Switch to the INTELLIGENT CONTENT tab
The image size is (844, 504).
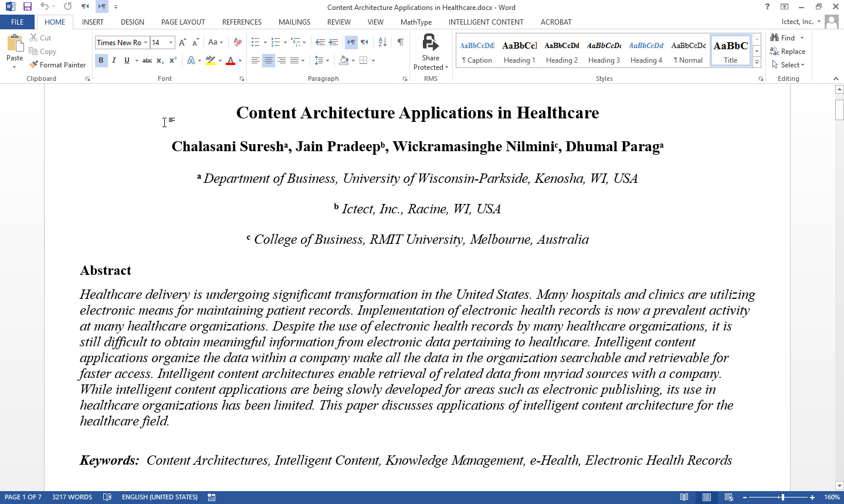(486, 22)
